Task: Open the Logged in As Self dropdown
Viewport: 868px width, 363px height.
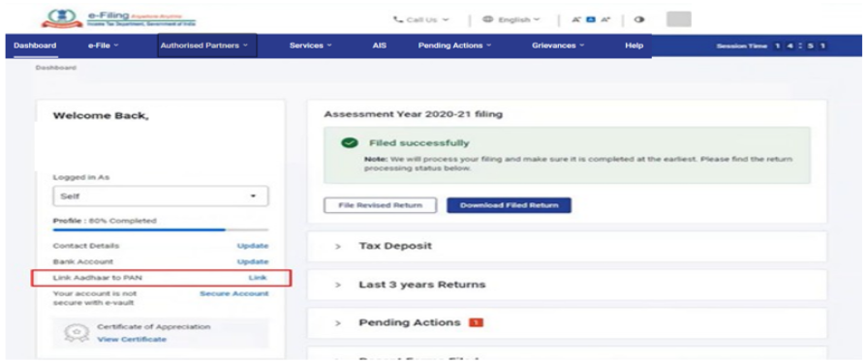Action: (x=161, y=197)
